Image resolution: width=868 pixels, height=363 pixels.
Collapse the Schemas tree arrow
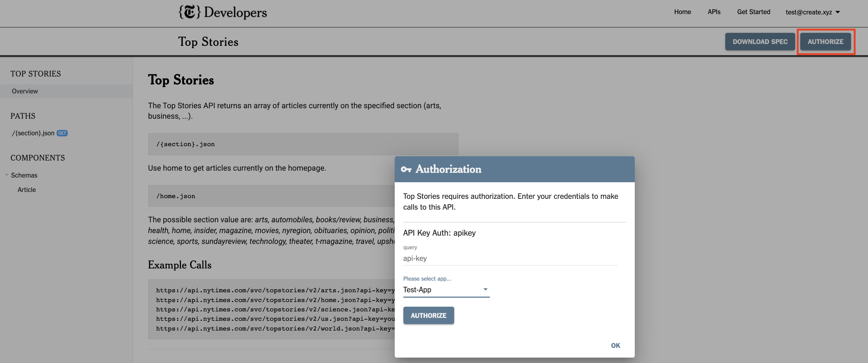pos(7,175)
